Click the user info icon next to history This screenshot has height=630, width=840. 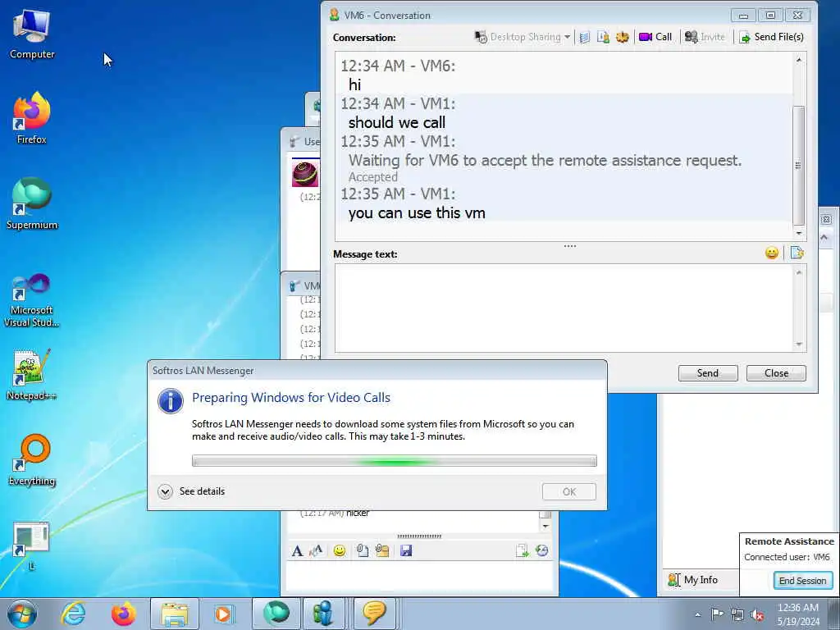tap(603, 37)
